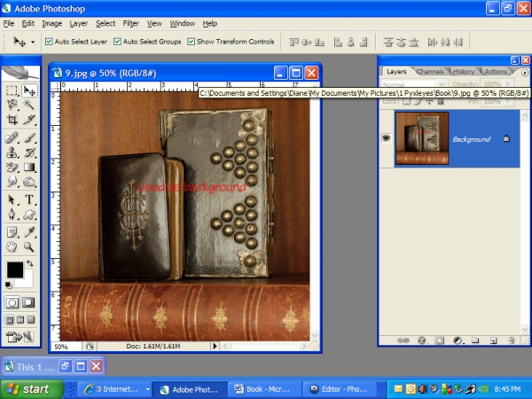Viewport: 532px width, 399px height.
Task: Select the Clone Stamp tool
Action: 12,153
